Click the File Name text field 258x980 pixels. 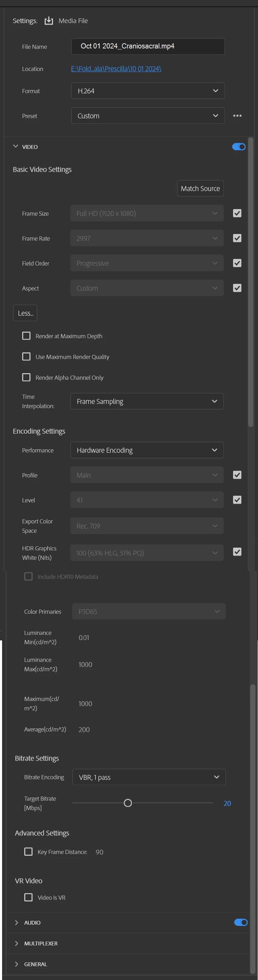[x=148, y=46]
